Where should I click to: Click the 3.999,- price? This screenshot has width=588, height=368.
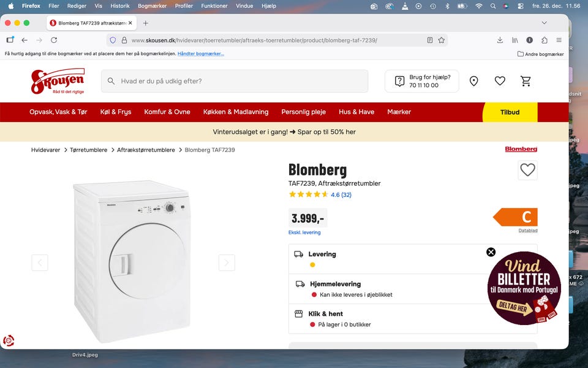point(308,218)
